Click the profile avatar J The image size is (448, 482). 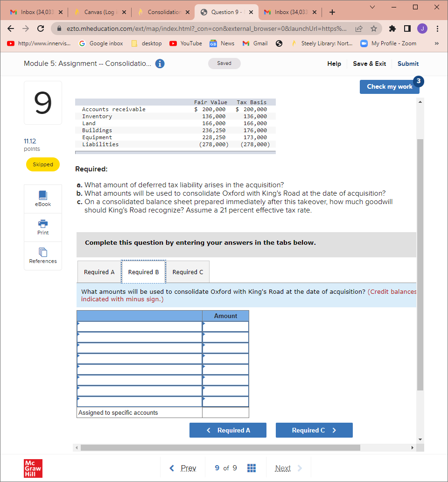tap(422, 28)
